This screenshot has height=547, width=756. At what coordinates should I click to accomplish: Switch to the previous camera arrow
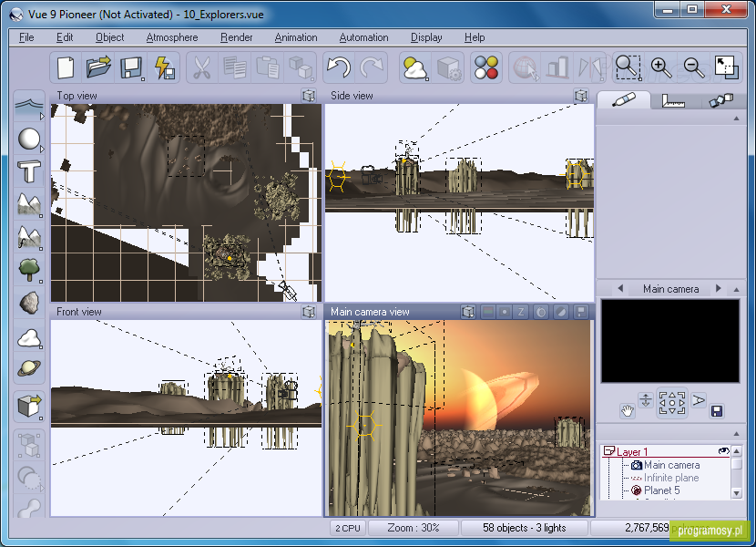620,288
